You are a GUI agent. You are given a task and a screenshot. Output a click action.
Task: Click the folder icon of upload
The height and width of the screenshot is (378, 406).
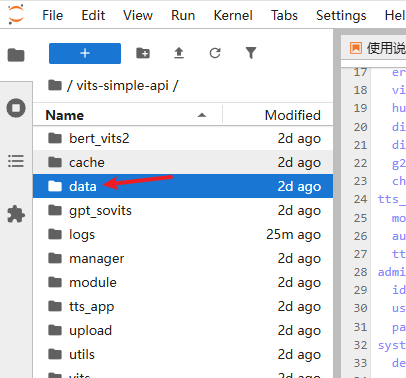[x=55, y=330]
